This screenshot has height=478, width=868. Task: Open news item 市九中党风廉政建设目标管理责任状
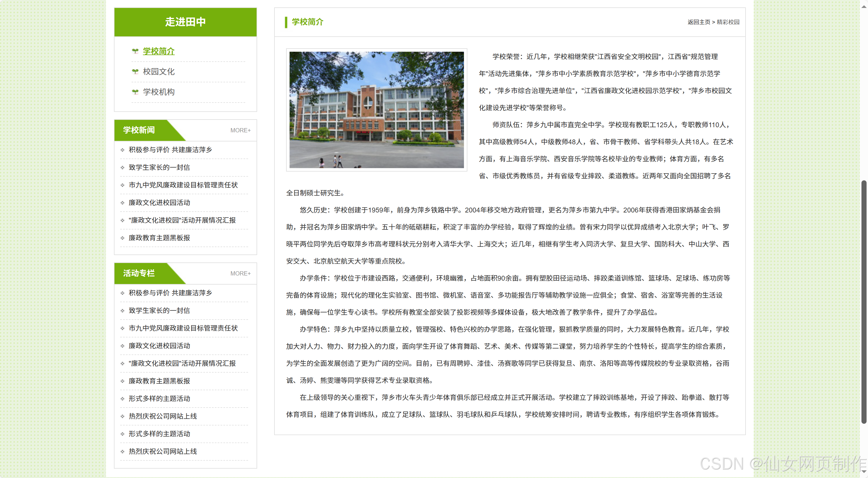pyautogui.click(x=183, y=185)
